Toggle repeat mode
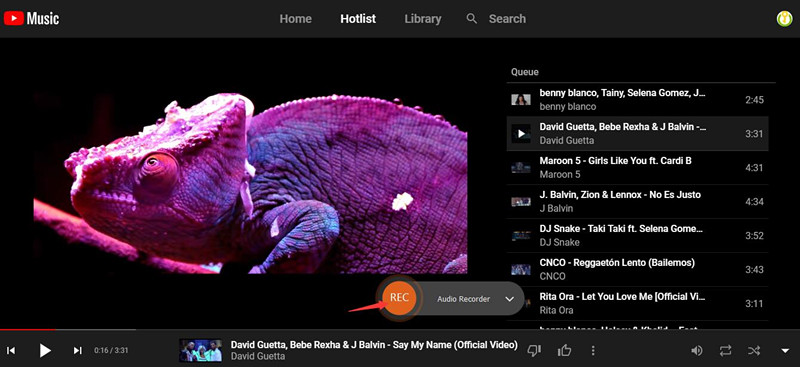 [725, 350]
